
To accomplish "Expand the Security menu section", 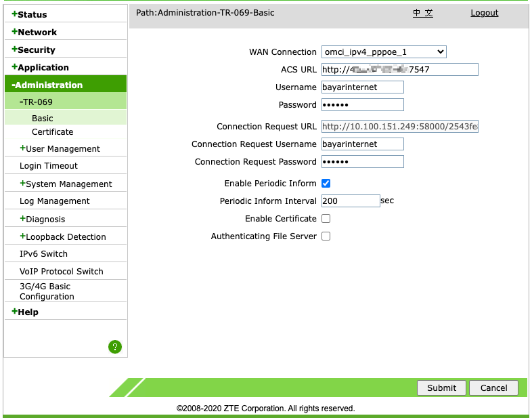I will tap(37, 49).
